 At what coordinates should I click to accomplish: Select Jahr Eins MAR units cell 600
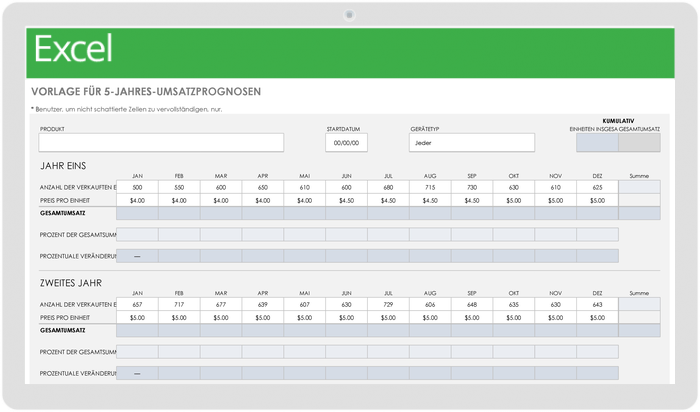[x=221, y=187]
